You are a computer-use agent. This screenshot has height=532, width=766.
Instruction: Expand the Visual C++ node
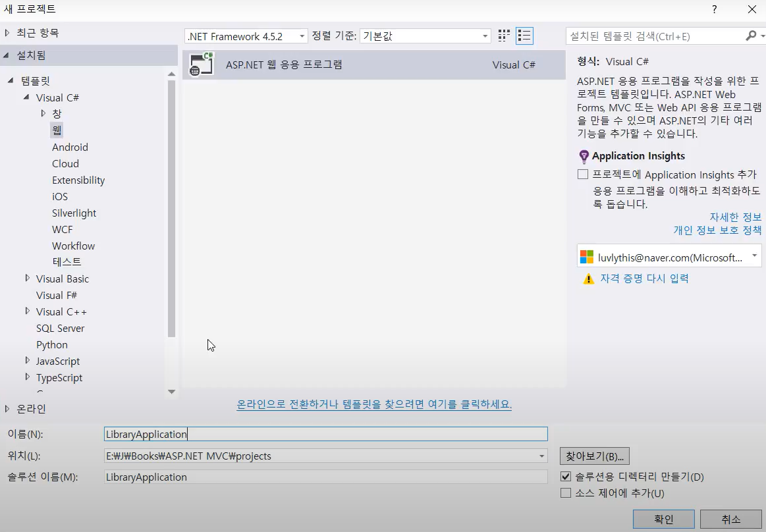(28, 311)
